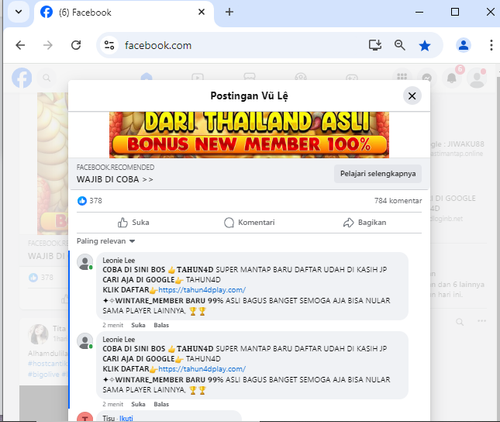Viewport: 500px width, 422px height.
Task: Open Chrome three-dot menu
Action: pos(491,45)
